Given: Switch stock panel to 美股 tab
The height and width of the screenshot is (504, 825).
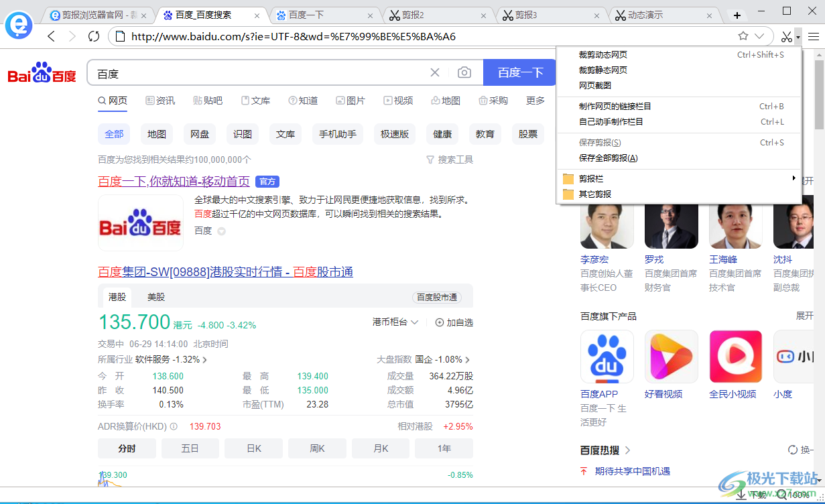Looking at the screenshot, I should pyautogui.click(x=156, y=297).
